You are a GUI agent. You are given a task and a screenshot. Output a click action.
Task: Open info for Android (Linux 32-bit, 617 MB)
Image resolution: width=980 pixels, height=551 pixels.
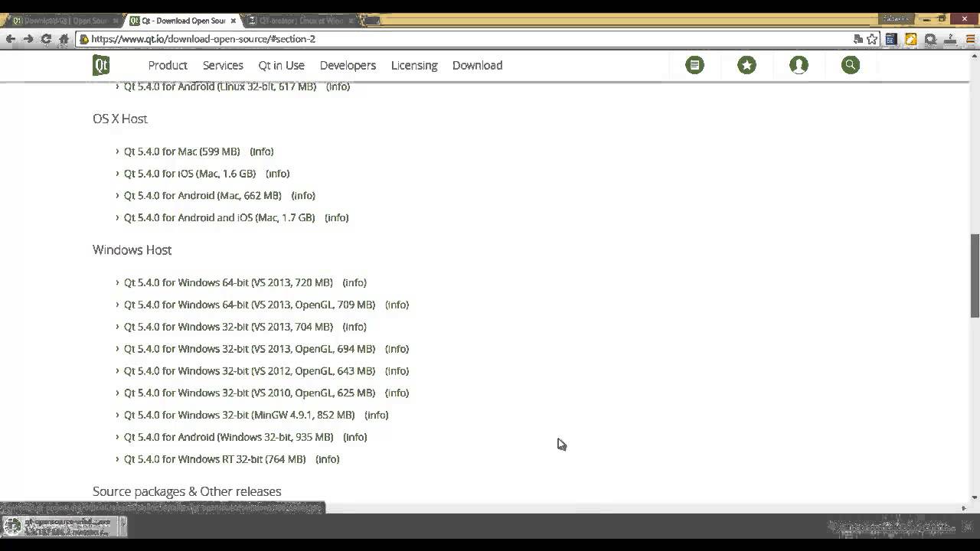tap(338, 86)
